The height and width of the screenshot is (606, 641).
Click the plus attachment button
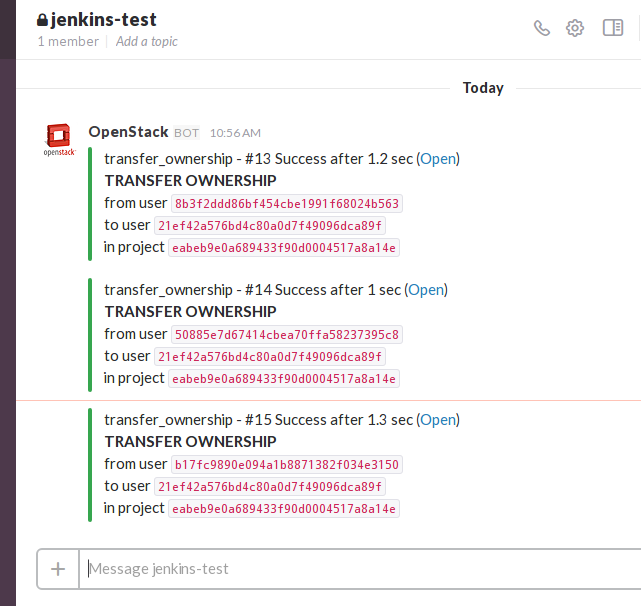click(x=58, y=569)
